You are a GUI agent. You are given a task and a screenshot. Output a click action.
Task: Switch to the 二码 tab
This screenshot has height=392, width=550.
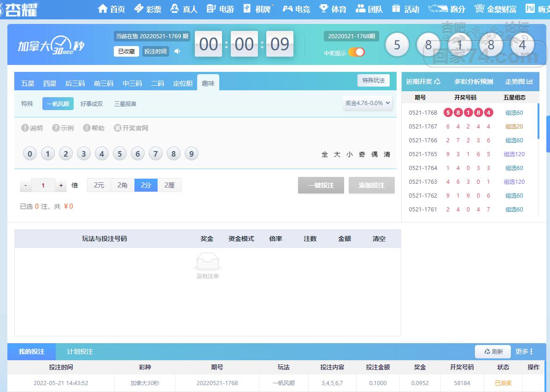coord(158,83)
